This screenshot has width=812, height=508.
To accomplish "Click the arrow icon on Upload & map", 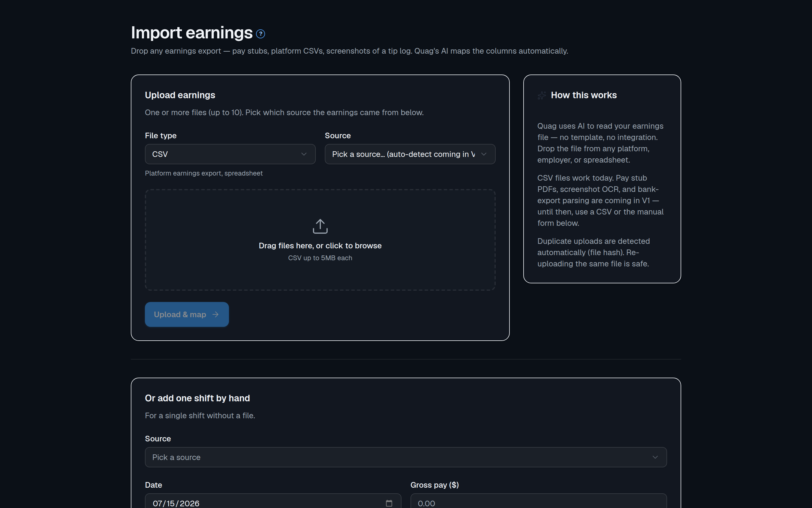I will click(x=215, y=314).
